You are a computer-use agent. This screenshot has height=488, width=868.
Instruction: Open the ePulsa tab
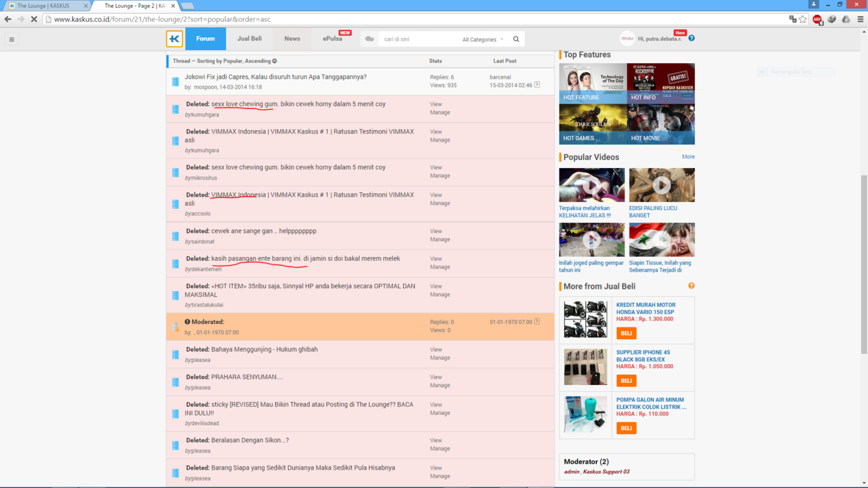332,39
